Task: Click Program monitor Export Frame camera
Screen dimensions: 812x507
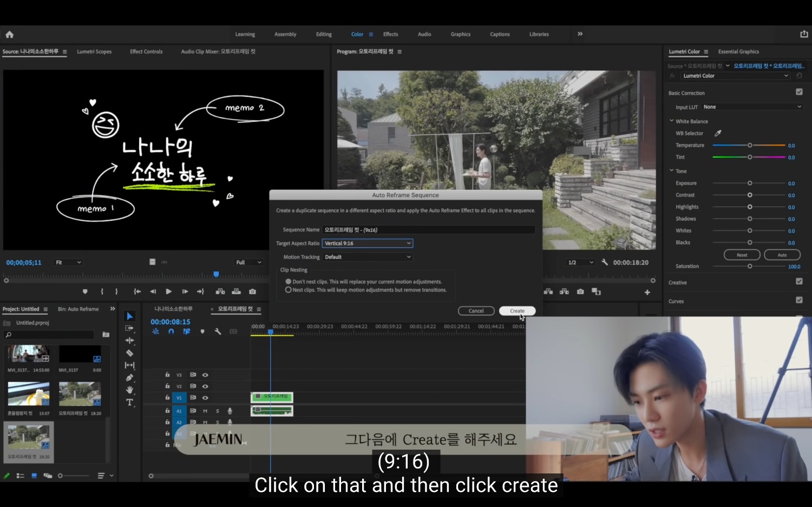Action: [580, 292]
